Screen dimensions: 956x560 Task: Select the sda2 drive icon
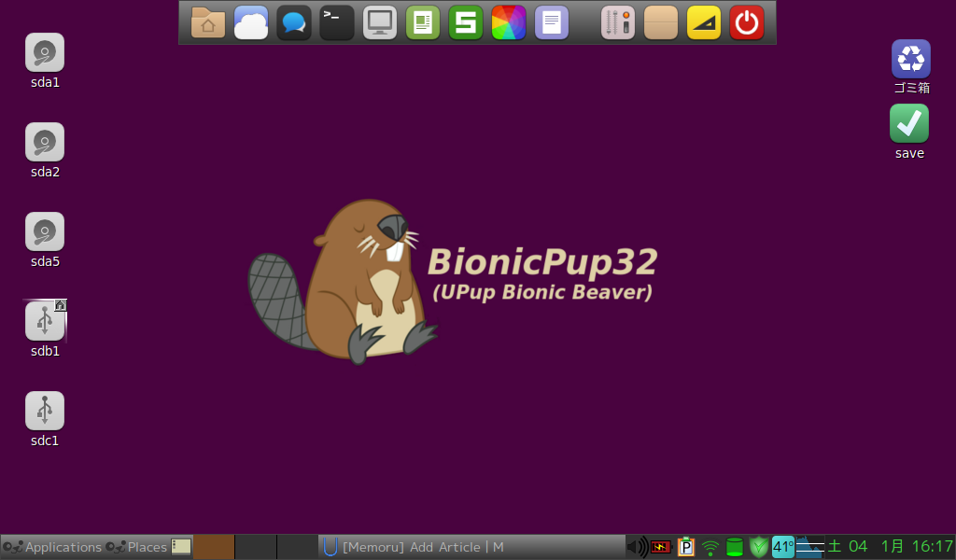click(45, 142)
